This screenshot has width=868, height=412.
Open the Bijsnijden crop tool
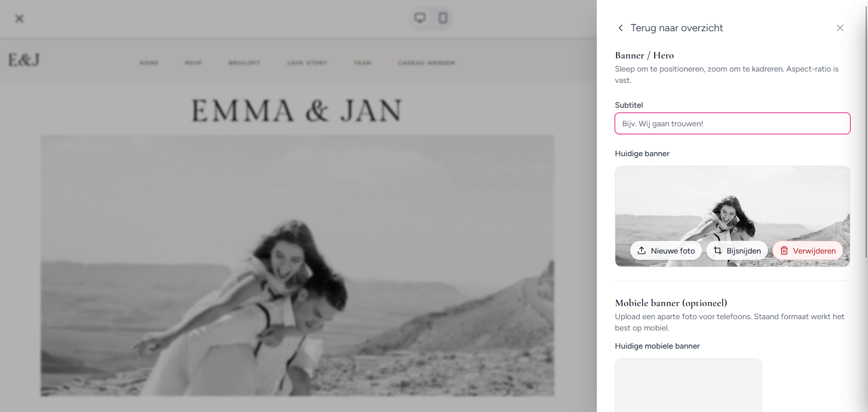tap(737, 251)
